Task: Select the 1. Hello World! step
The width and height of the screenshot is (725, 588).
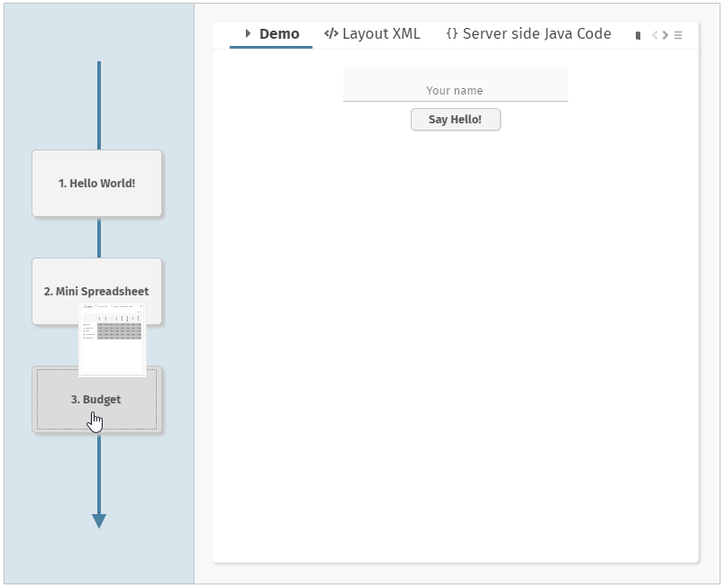Action: point(96,183)
